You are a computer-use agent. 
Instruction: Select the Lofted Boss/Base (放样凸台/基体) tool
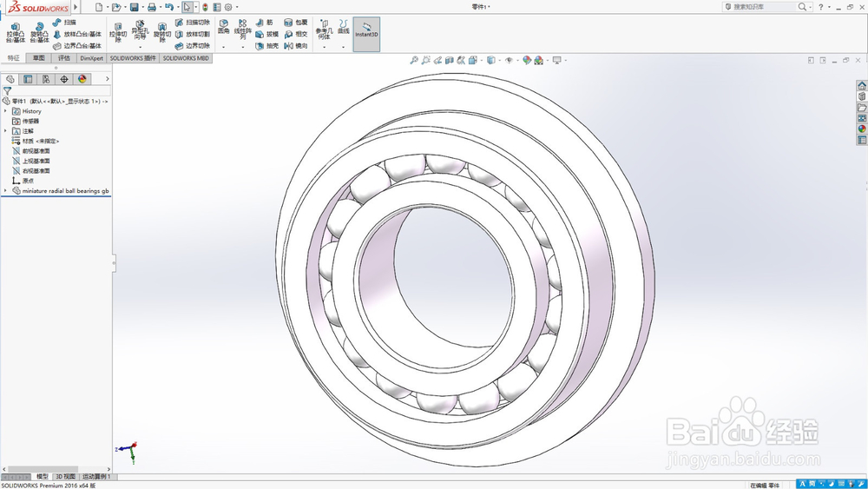tap(77, 35)
